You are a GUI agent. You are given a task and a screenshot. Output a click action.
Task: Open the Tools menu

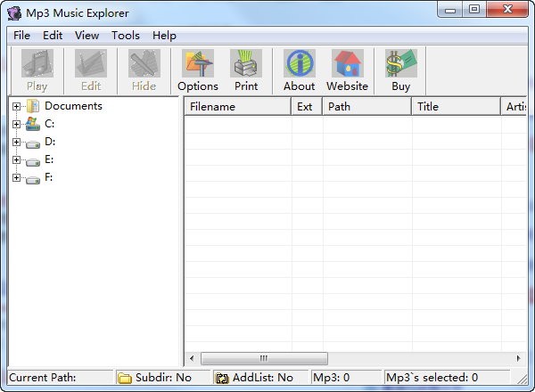tap(126, 36)
